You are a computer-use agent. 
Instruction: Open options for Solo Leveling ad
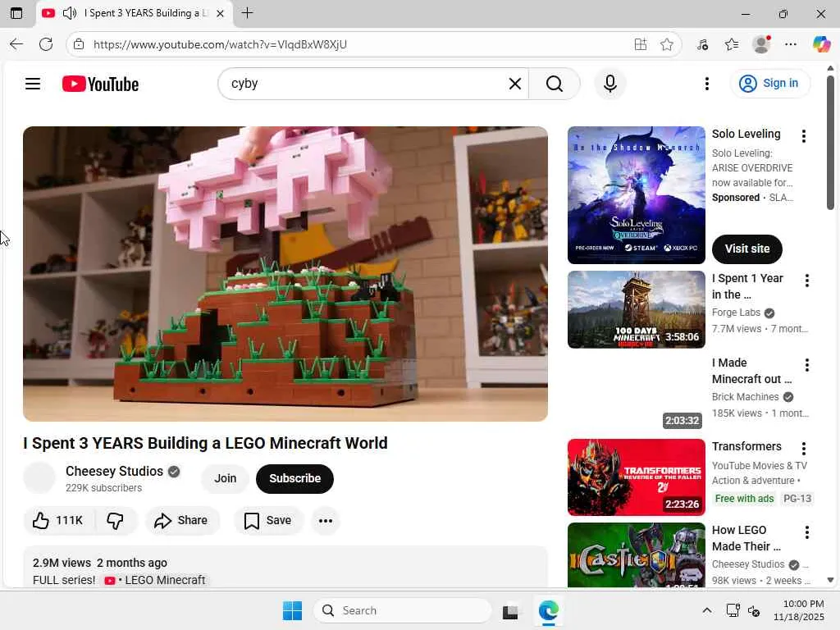pyautogui.click(x=804, y=136)
